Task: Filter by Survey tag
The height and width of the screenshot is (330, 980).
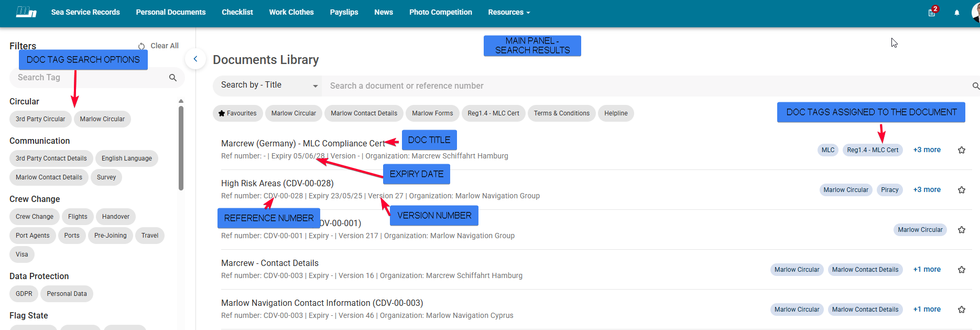Action: [106, 177]
